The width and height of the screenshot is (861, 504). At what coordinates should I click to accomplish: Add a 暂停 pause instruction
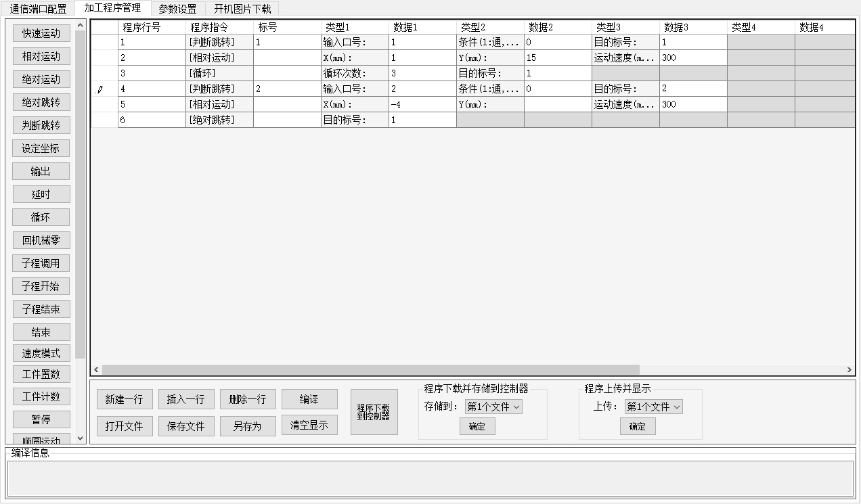coord(41,419)
